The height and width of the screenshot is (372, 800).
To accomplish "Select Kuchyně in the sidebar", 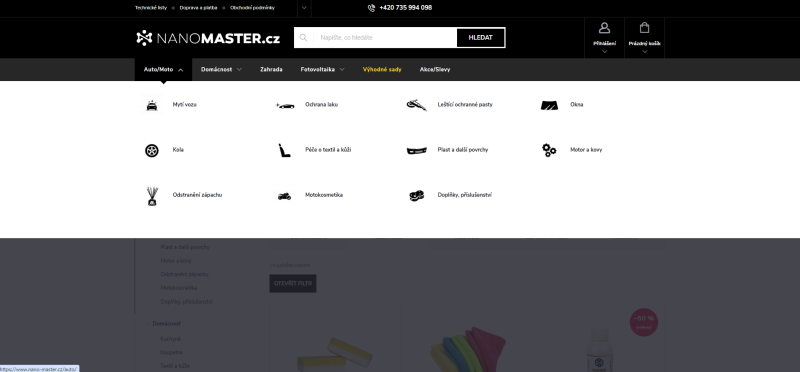I will [170, 339].
